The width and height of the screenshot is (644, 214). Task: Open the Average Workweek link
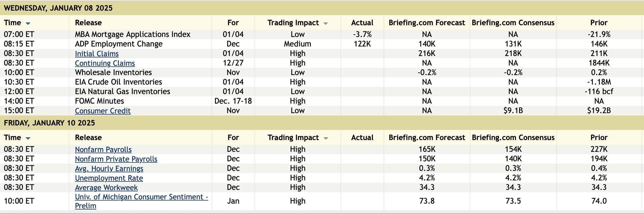[106, 187]
